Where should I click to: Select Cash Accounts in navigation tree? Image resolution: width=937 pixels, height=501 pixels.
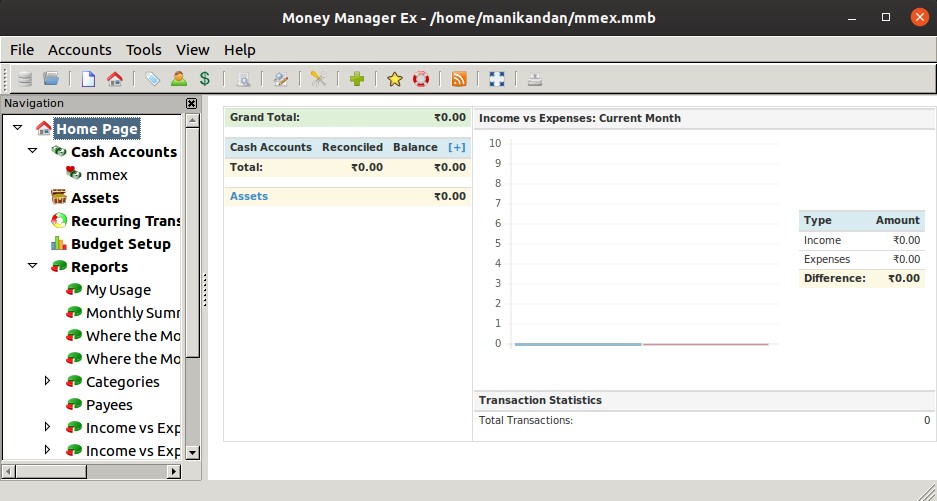tap(124, 152)
